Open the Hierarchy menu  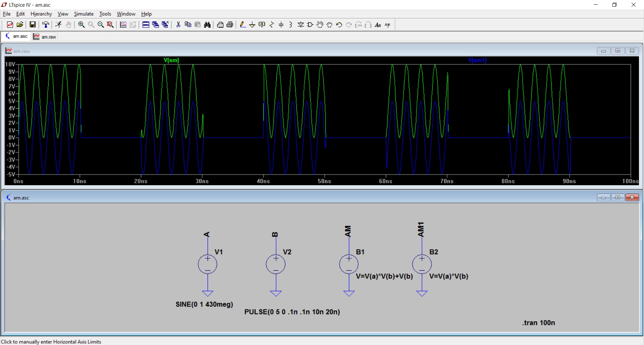click(41, 14)
